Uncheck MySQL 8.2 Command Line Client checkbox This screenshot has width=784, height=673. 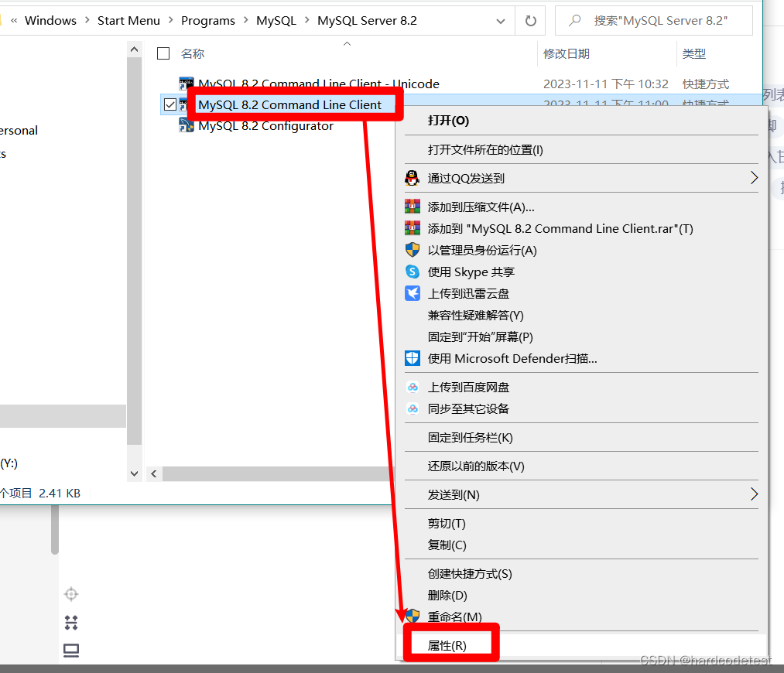coord(170,104)
